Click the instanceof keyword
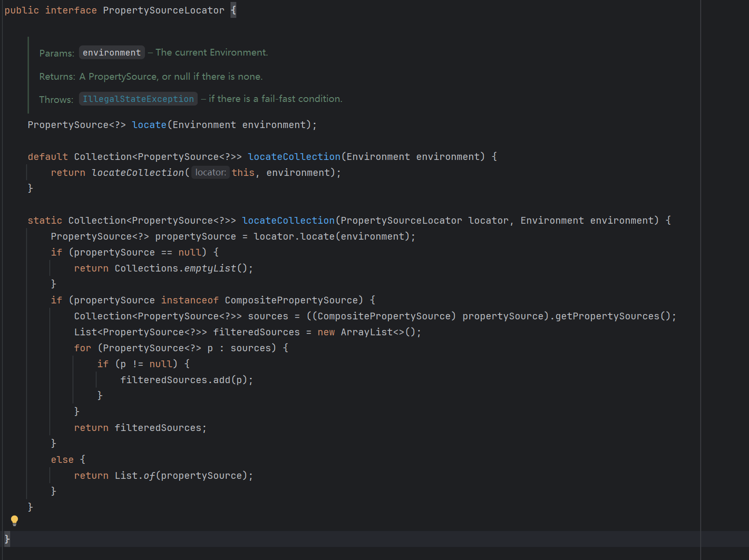This screenshot has width=749, height=560. [189, 300]
